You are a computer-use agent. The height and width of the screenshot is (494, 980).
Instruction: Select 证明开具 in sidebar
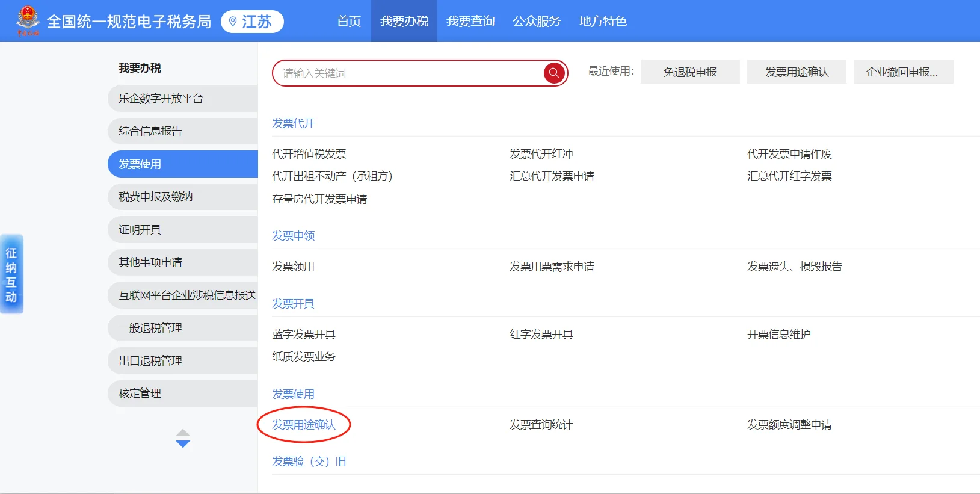point(183,230)
